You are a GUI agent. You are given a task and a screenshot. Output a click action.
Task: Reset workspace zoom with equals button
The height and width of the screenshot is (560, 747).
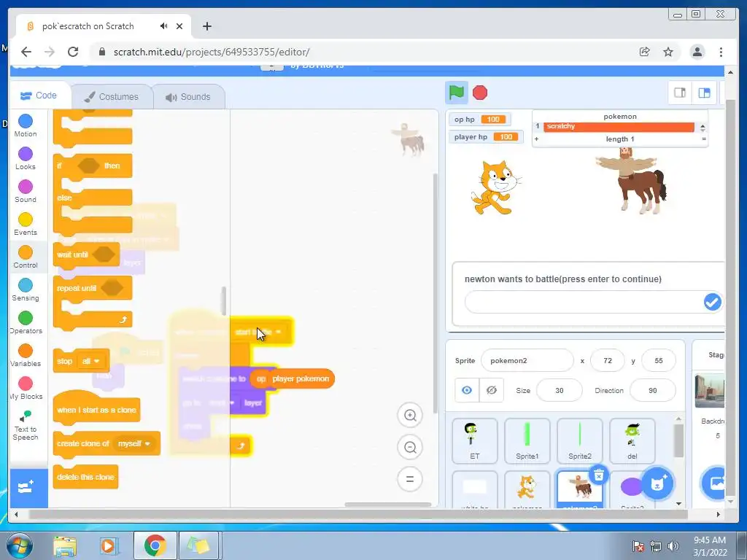tap(410, 479)
